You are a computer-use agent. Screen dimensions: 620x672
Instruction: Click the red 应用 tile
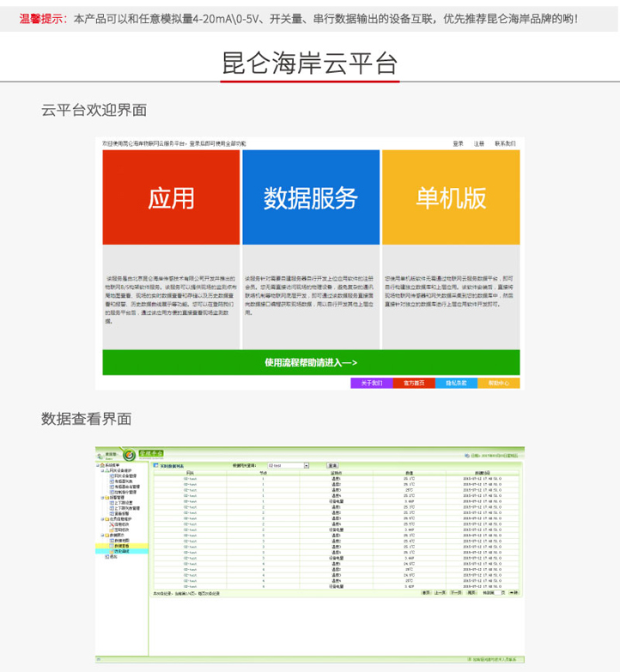(x=171, y=197)
